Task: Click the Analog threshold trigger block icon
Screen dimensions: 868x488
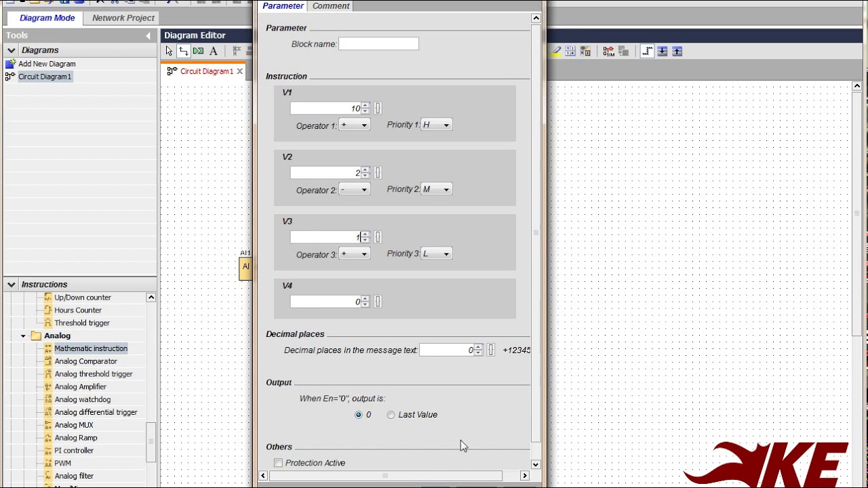Action: click(x=47, y=374)
